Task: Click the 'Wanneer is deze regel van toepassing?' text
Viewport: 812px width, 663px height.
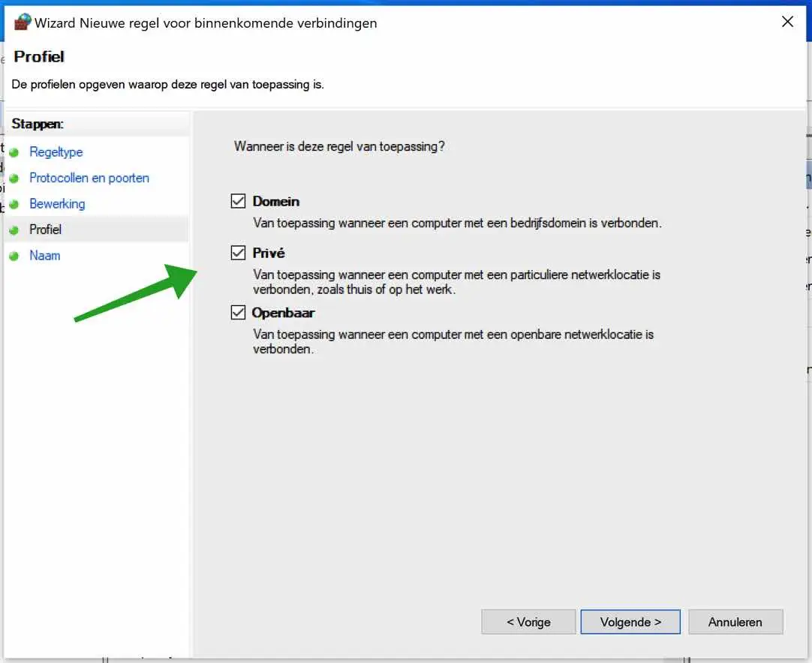Action: click(x=339, y=146)
